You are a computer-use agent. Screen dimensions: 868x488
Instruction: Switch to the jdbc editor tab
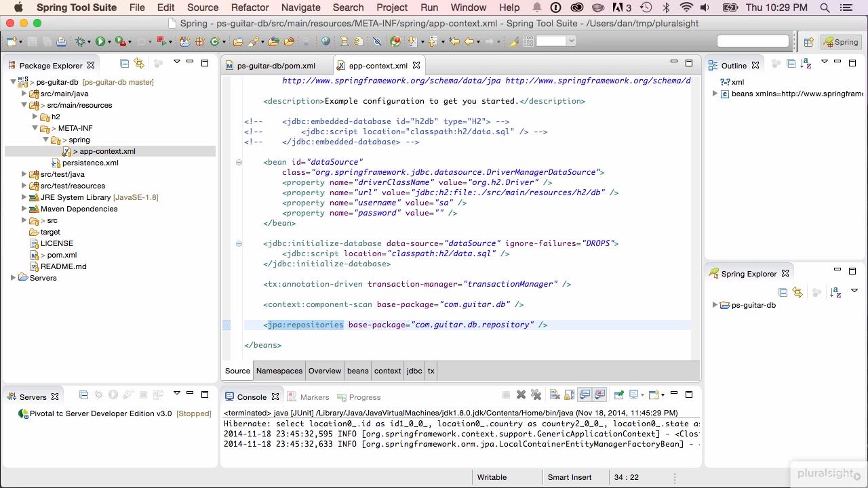[414, 371]
